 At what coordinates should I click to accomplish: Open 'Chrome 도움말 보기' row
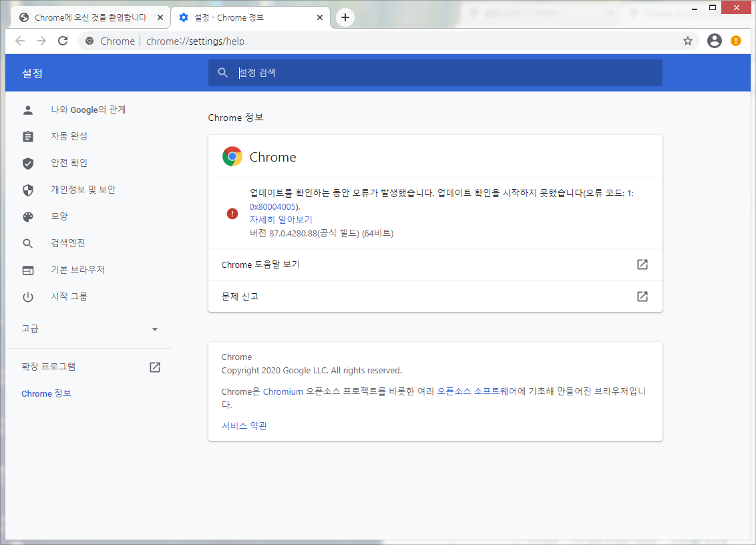[435, 264]
